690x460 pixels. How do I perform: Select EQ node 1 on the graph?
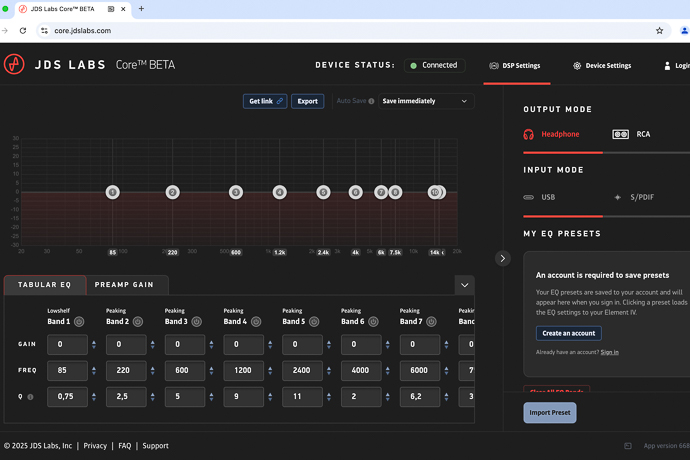[113, 192]
